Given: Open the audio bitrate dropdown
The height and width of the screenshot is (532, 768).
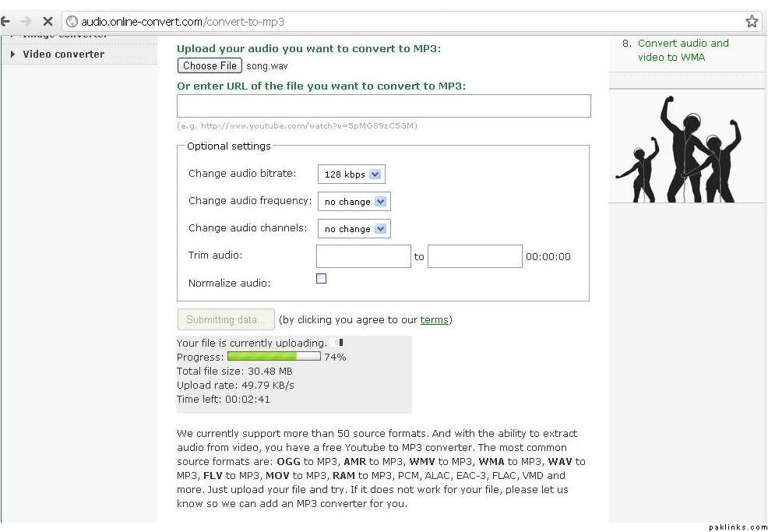Looking at the screenshot, I should 351,174.
